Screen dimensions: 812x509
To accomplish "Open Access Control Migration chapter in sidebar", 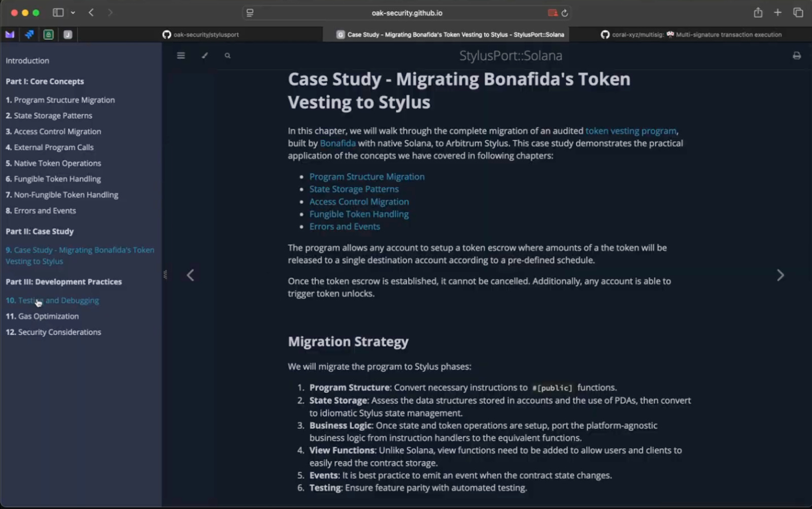I will click(53, 132).
